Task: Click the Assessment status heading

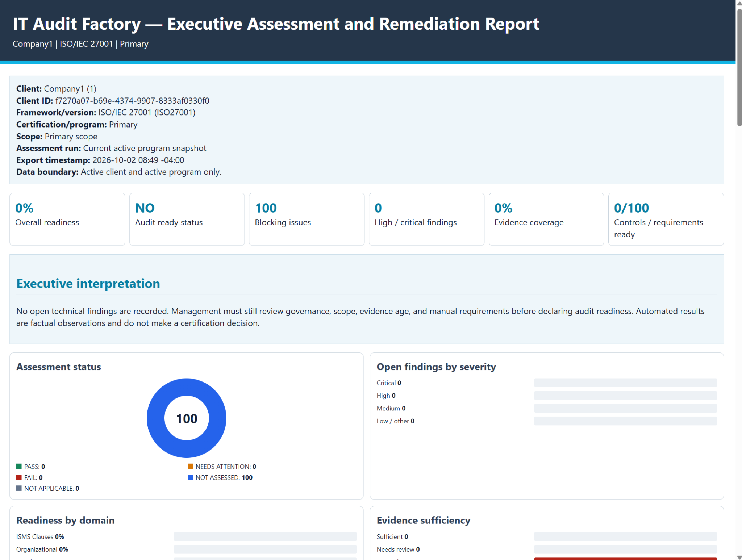Action: click(x=59, y=367)
